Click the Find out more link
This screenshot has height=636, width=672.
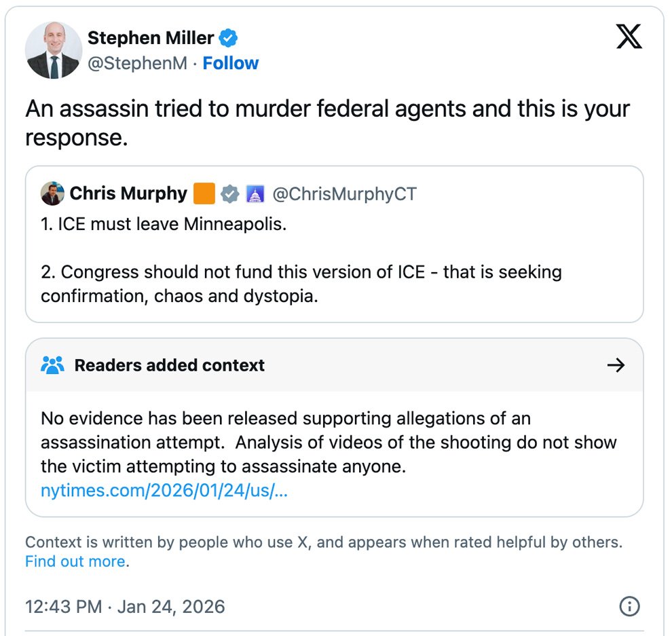[x=75, y=561]
